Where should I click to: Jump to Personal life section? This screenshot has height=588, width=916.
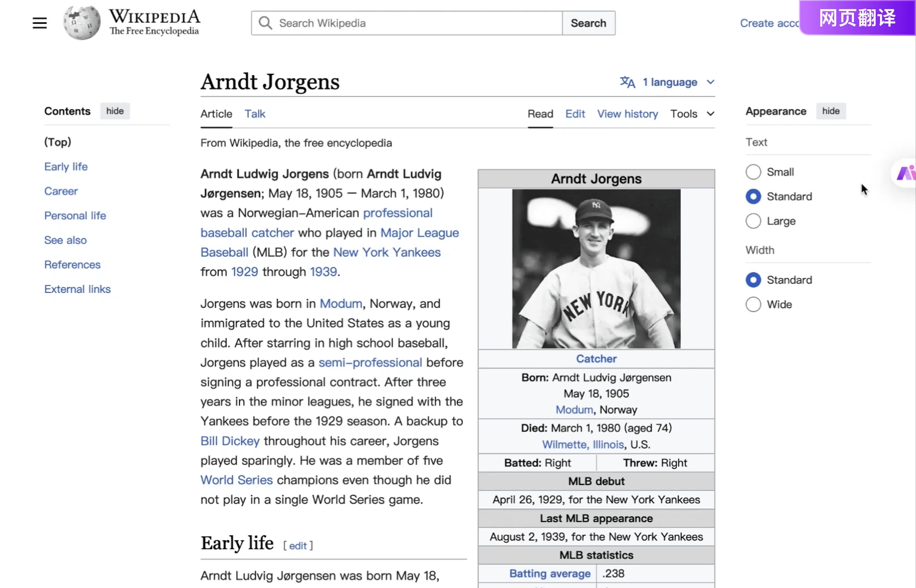pyautogui.click(x=75, y=216)
